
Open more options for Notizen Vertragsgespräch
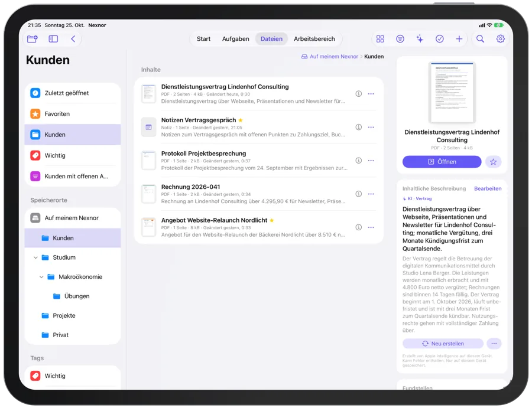tap(371, 127)
